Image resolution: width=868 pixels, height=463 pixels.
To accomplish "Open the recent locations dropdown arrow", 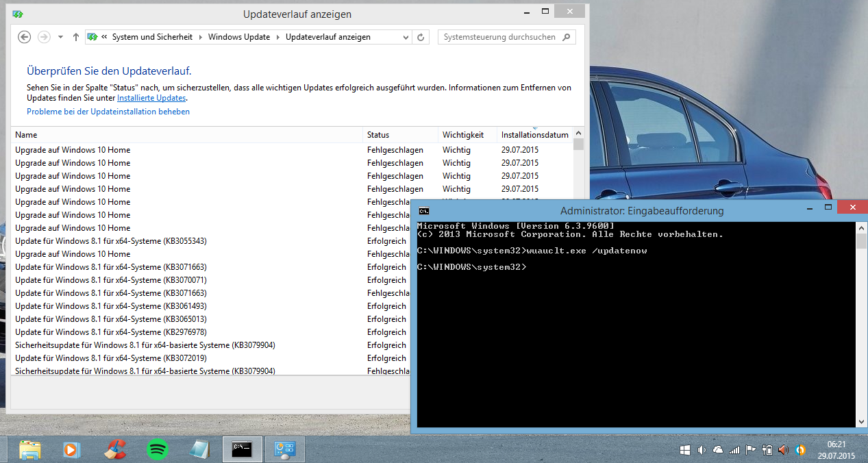I will [x=60, y=37].
